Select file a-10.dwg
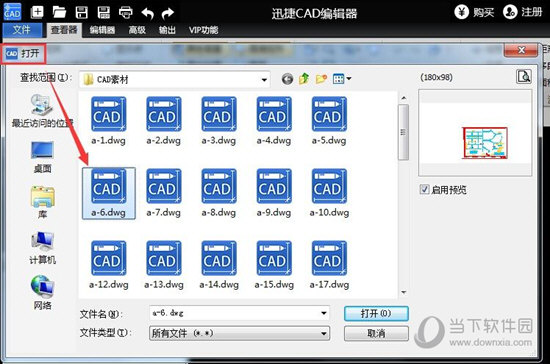The height and width of the screenshot is (364, 550). pos(329,193)
